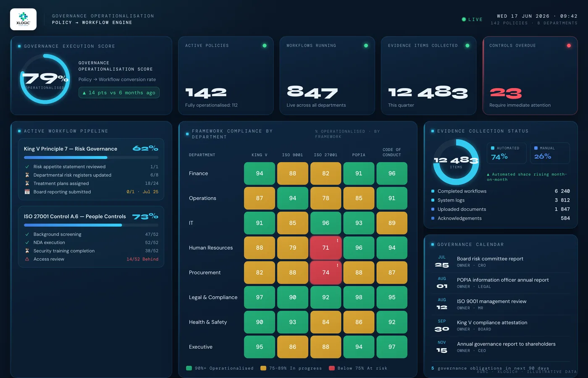
Task: Click the WED 17 JUN 2026 date text
Action: (523, 16)
